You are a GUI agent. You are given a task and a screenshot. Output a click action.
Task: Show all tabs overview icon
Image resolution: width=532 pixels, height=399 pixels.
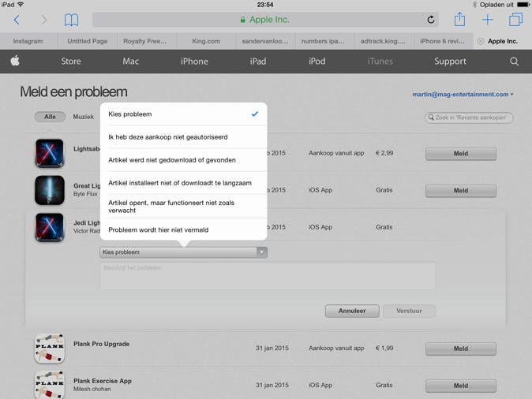515,20
